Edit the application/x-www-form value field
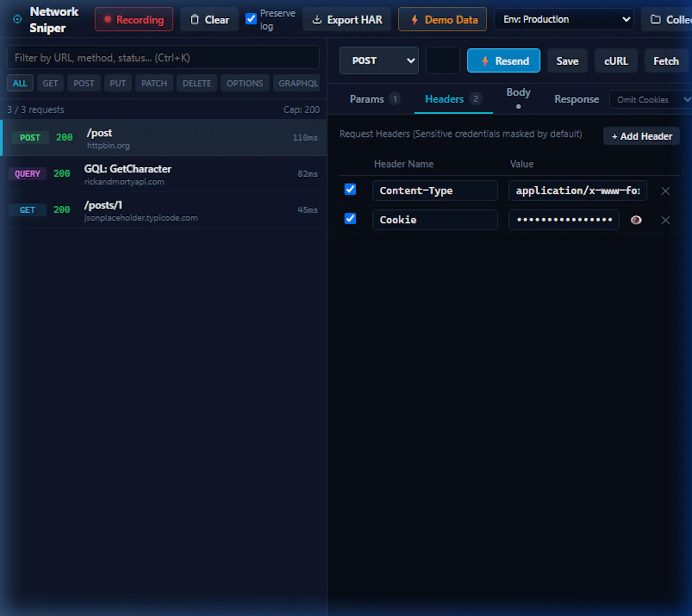 (577, 191)
